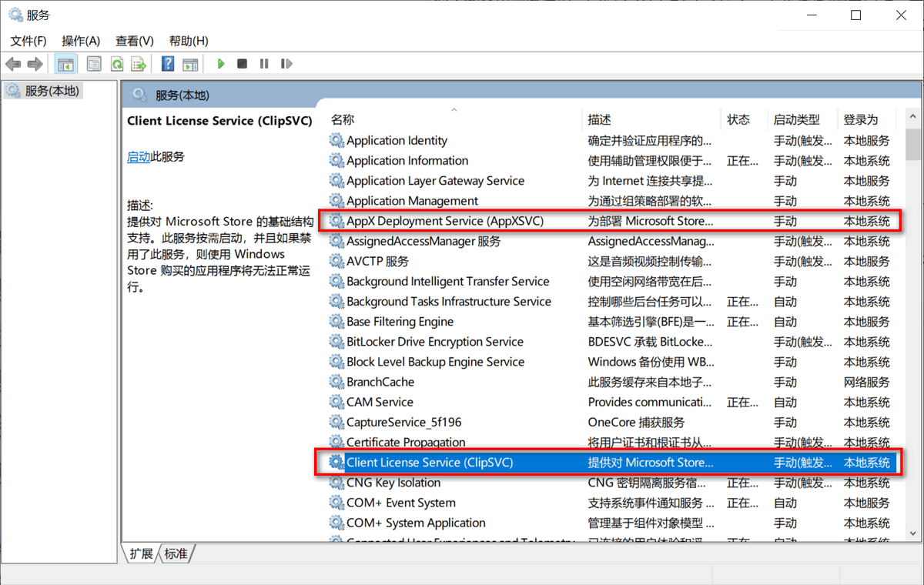Click gear icon of Base Filtering Engine
924x585 pixels.
click(336, 321)
